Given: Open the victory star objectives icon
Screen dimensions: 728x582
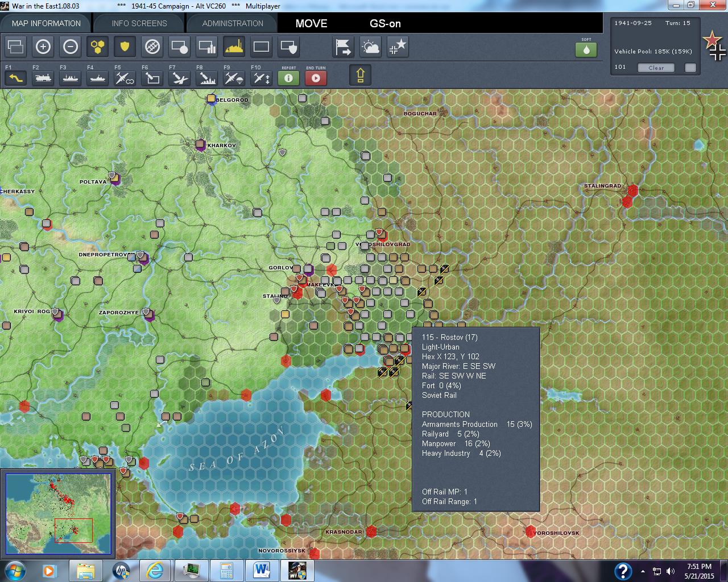Looking at the screenshot, I should (398, 47).
